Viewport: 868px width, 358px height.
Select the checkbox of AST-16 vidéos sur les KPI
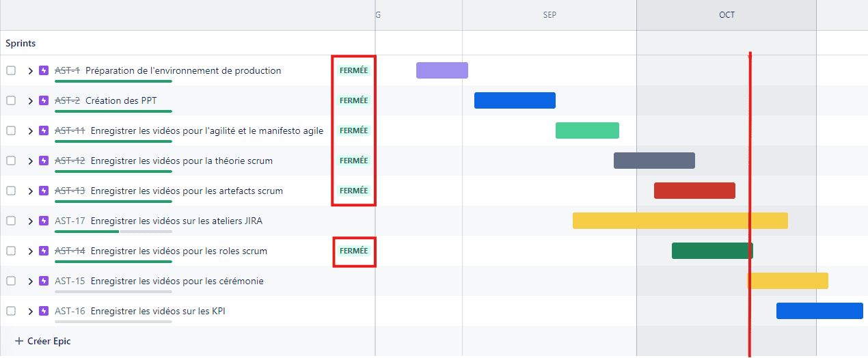(11, 311)
